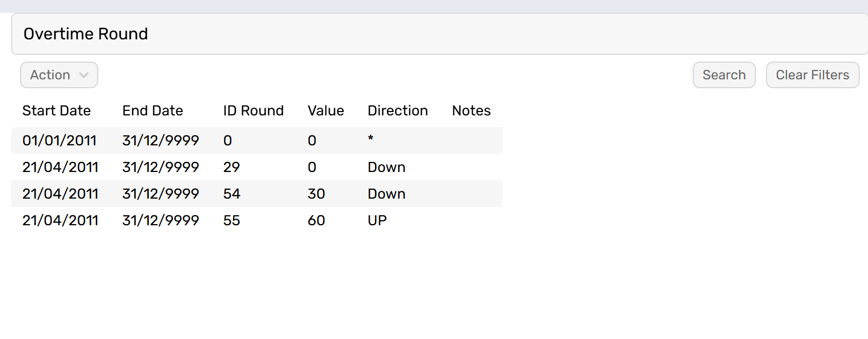Sort by End Date column header
868x339 pixels.
153,111
